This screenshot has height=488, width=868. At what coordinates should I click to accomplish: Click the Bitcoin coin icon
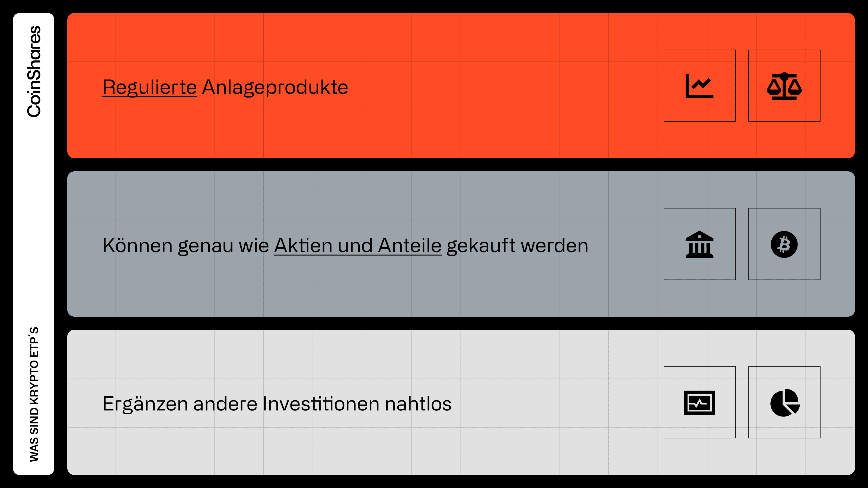[784, 245]
